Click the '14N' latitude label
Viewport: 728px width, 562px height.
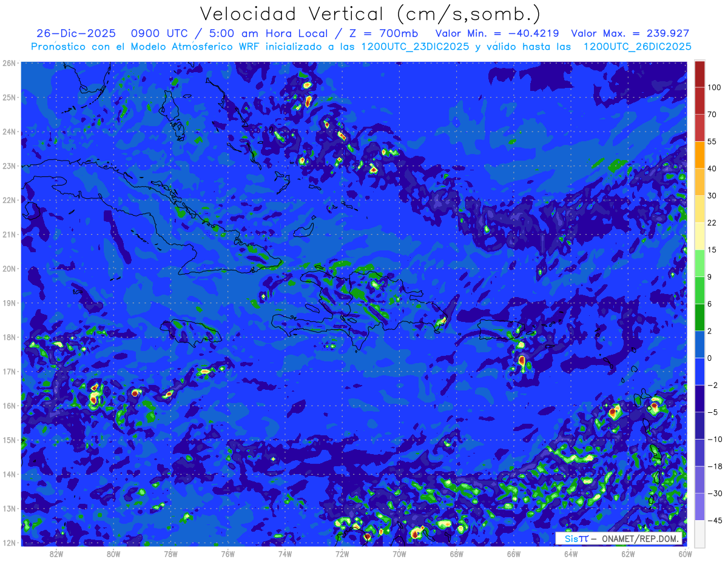[9, 474]
